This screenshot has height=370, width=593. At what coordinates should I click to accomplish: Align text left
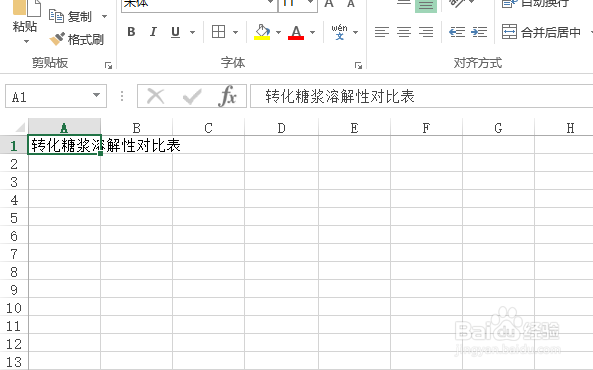tap(382, 32)
